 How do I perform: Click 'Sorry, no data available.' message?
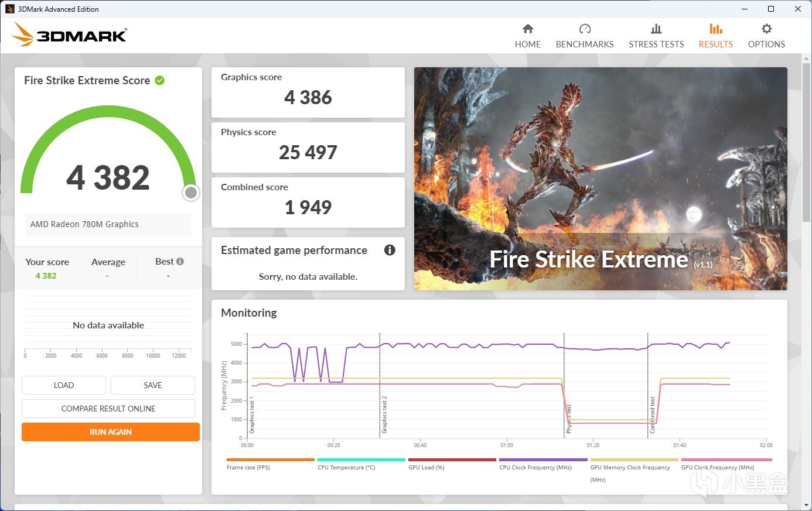(x=308, y=276)
